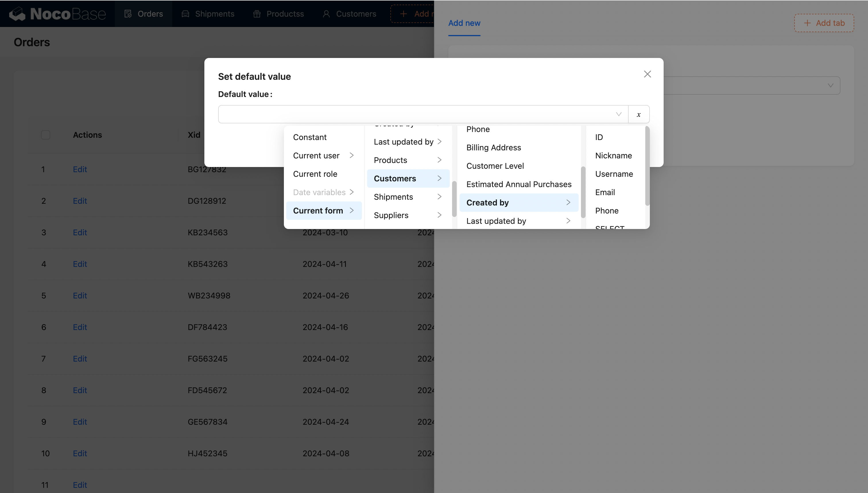
Task: Click the variable x icon button
Action: 639,114
